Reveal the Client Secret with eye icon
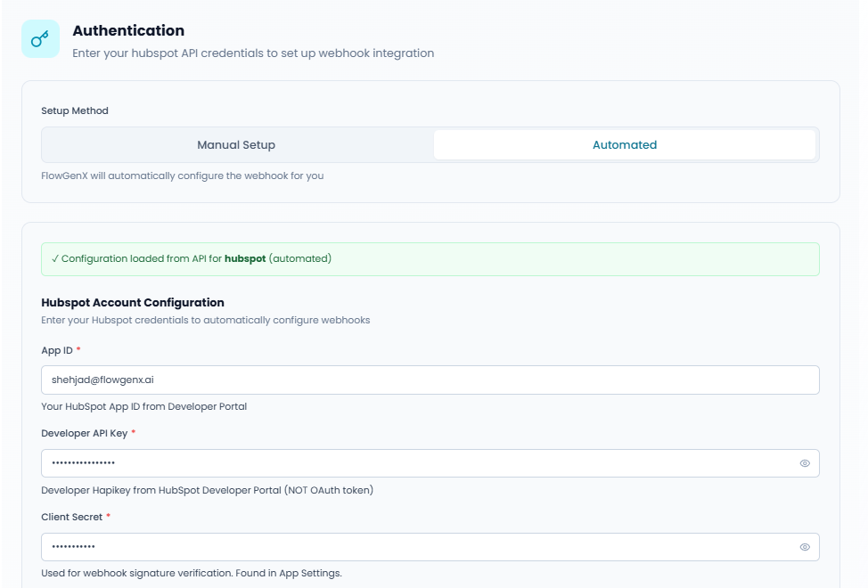 click(804, 547)
